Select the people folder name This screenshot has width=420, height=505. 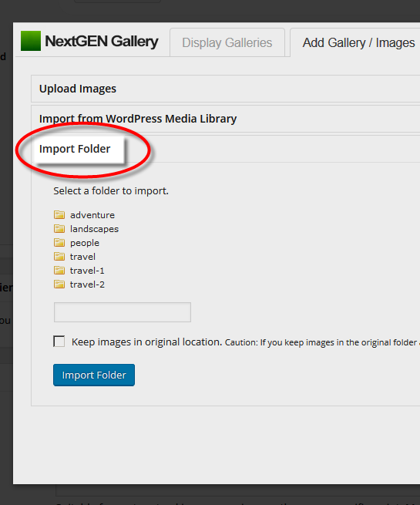click(x=85, y=243)
